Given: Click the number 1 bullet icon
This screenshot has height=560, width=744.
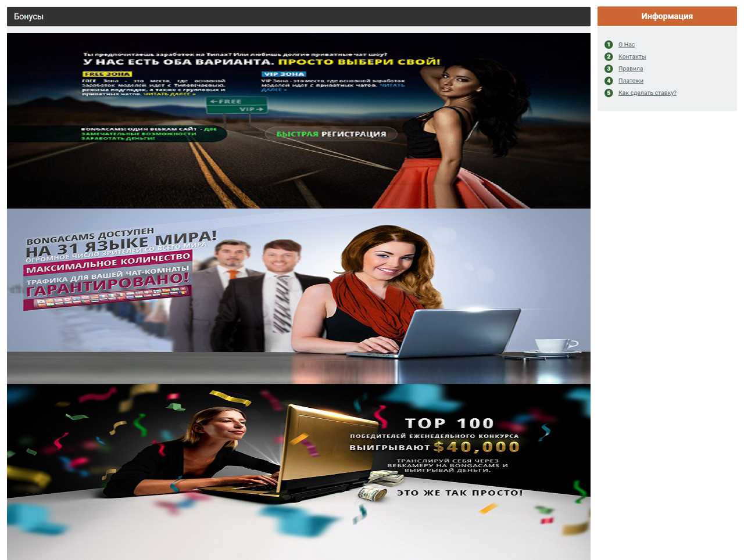Looking at the screenshot, I should tap(609, 45).
